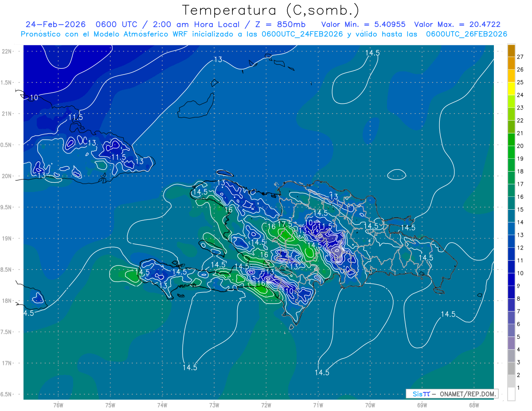Click the white bottom swatch of the color scale

point(511,394)
